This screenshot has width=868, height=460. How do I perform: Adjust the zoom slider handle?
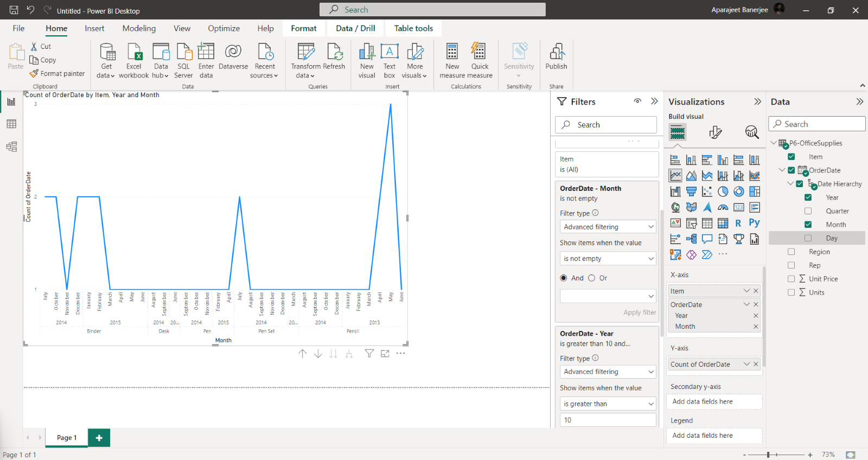click(768, 455)
